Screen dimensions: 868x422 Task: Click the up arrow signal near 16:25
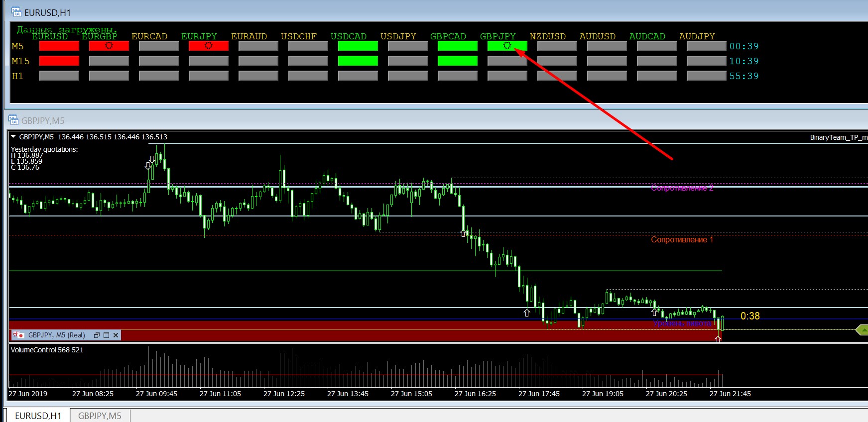[463, 233]
